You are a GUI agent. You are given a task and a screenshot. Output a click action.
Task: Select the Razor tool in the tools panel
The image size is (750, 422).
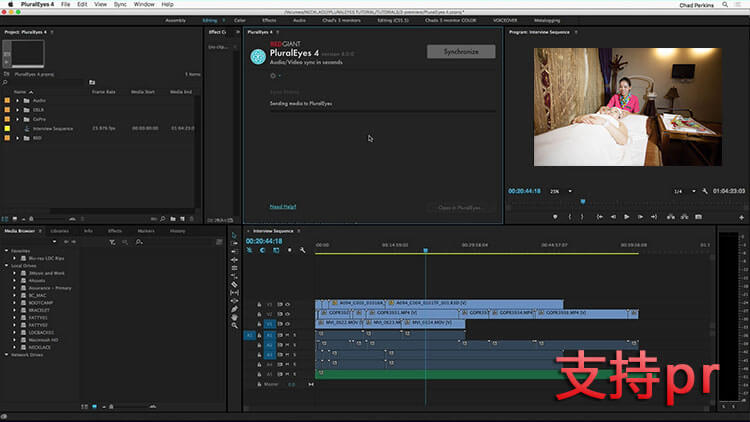click(x=234, y=284)
